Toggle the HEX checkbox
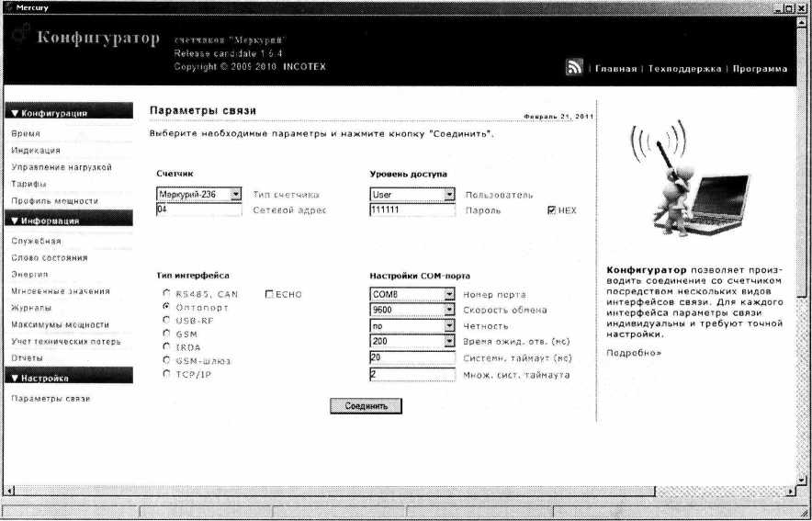 (551, 210)
